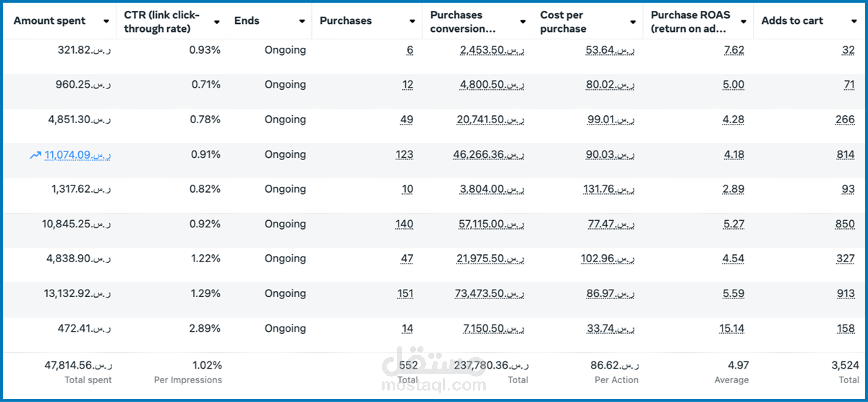The width and height of the screenshot is (868, 402).
Task: Click the 913 adds to cart value
Action: pyautogui.click(x=845, y=293)
